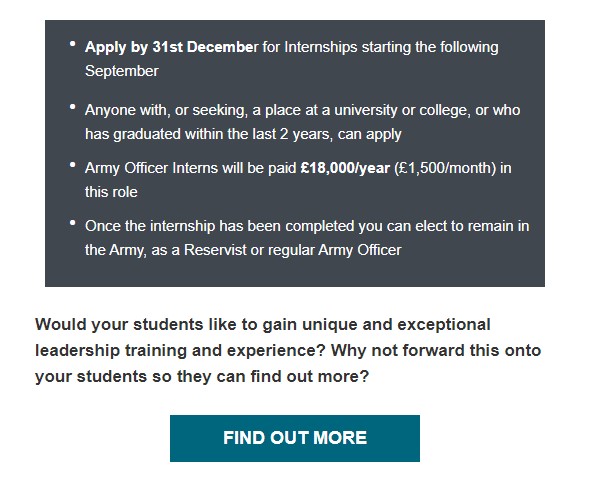This screenshot has height=486, width=589.
Task: Click the bold '£18,000/year' salary text
Action: (345, 168)
